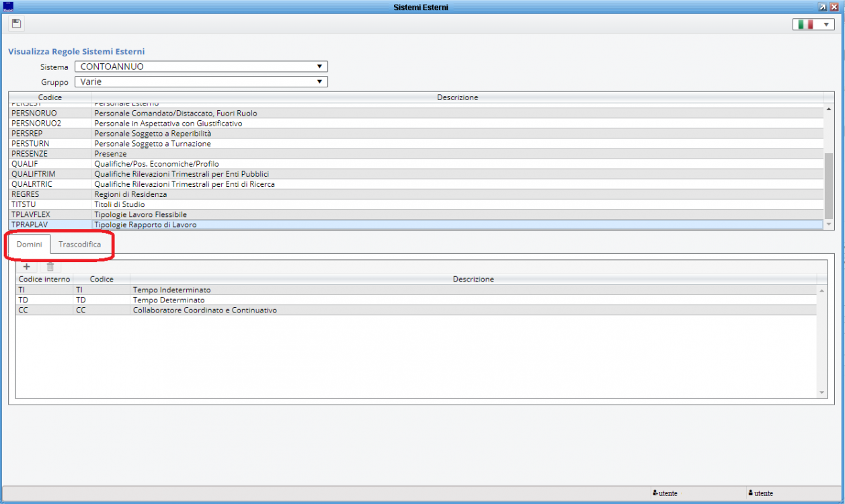Click the first utente status bar entry
Screen dimensions: 845x504
pos(666,493)
